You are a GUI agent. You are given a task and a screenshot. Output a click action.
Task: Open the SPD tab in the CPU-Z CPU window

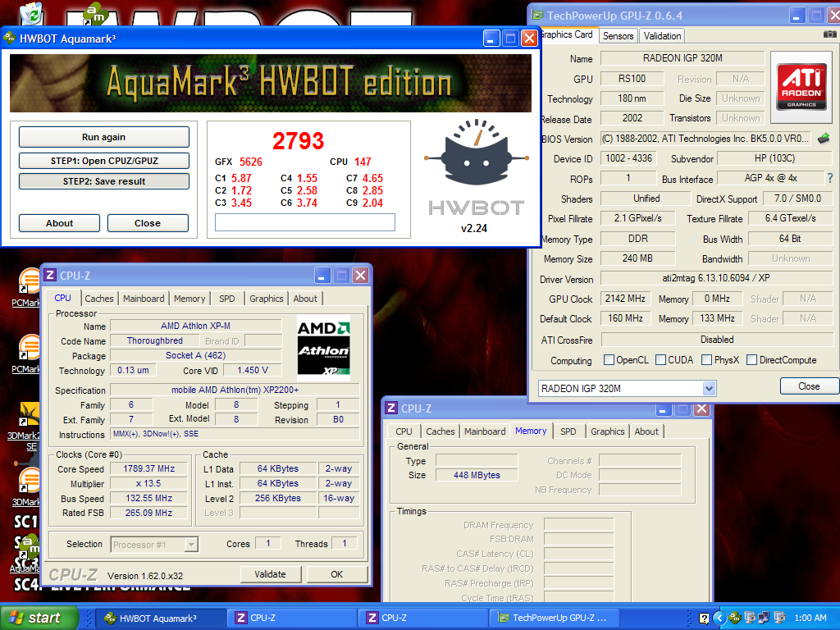[226, 299]
